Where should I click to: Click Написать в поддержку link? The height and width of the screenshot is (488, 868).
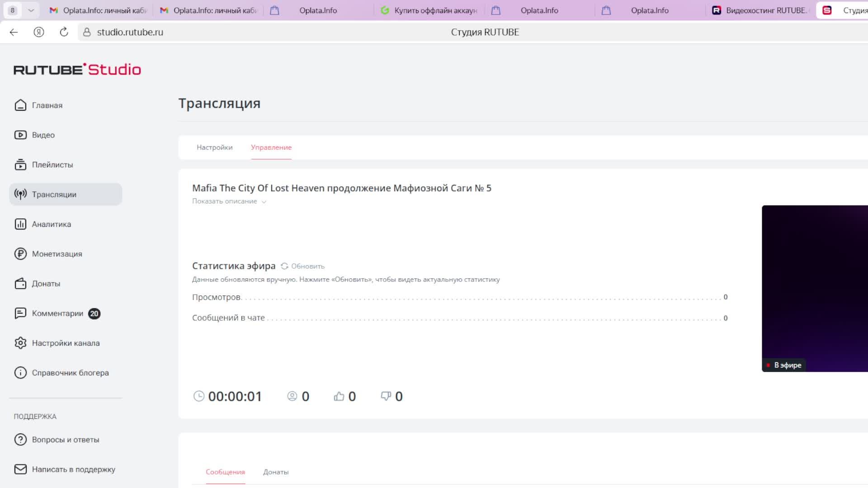point(73,469)
